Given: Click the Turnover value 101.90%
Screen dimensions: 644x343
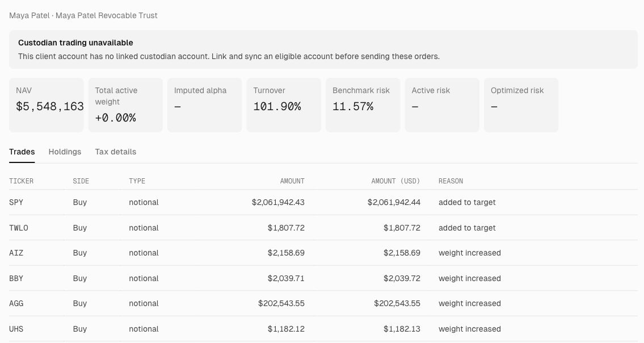Looking at the screenshot, I should click(277, 107).
